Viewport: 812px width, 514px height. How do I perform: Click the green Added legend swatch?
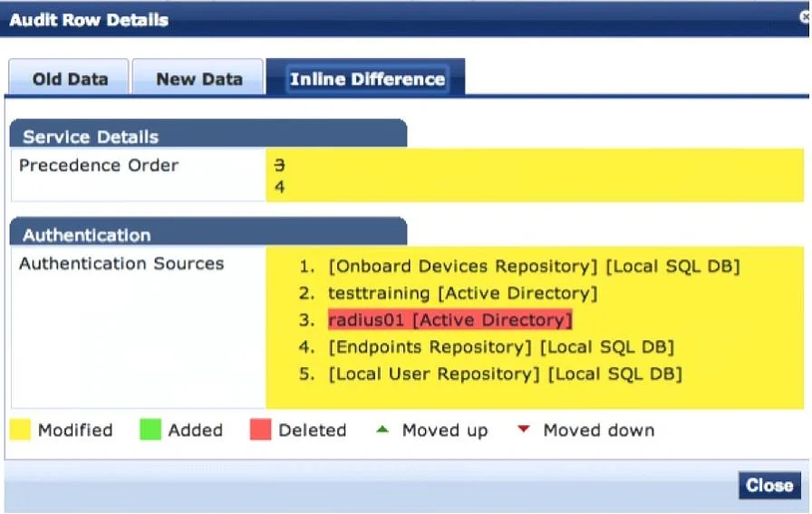(150, 430)
